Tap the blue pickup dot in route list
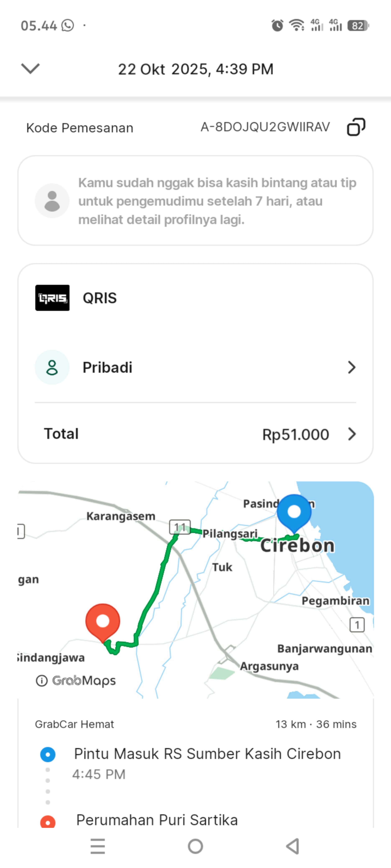This screenshot has width=391, height=868. coord(48,754)
